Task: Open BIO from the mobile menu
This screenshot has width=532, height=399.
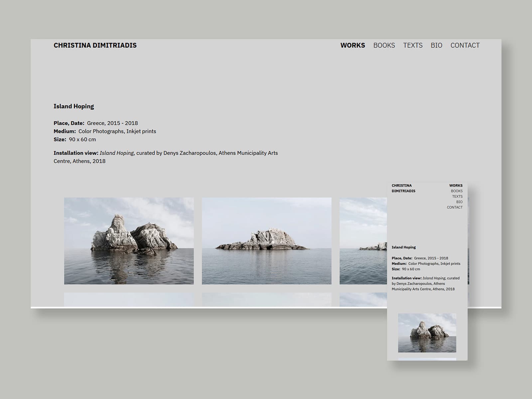Action: [x=459, y=202]
